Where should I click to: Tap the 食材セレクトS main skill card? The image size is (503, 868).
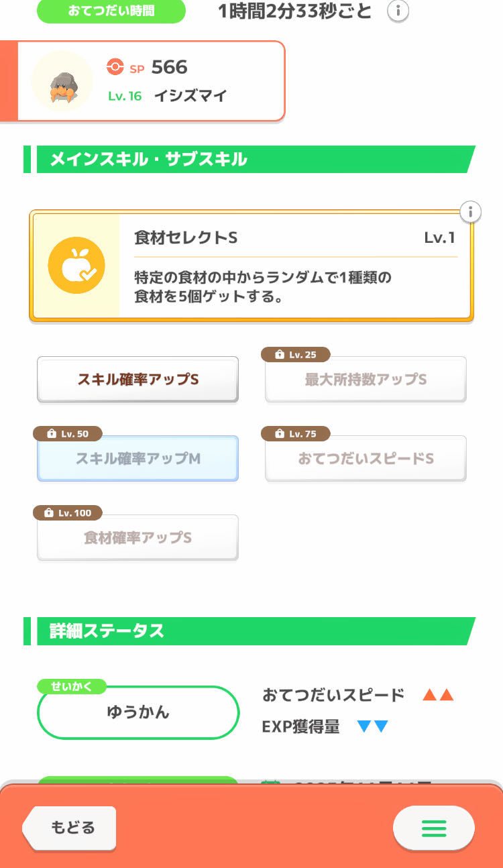[295, 266]
